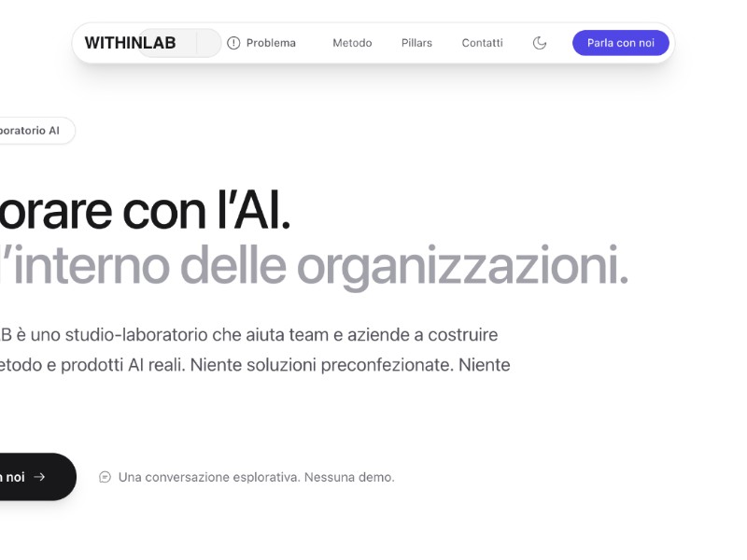The width and height of the screenshot is (747, 560).
Task: Navigate to Contatti in the navbar
Action: coord(482,43)
